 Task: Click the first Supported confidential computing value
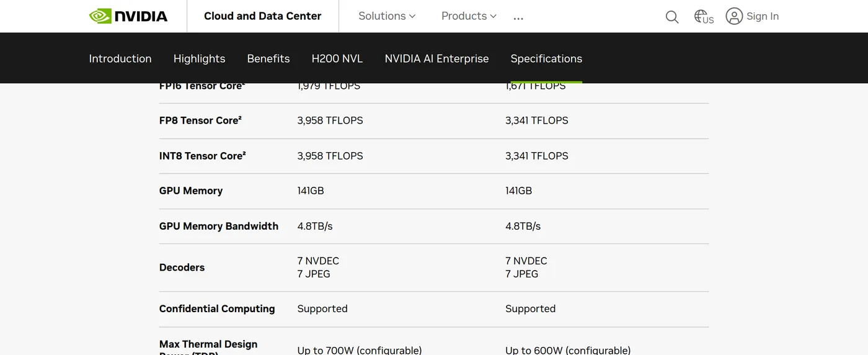pos(322,308)
